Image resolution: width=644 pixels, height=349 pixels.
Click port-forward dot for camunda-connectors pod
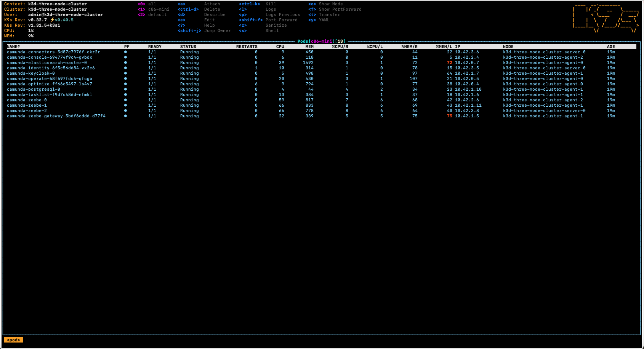[125, 52]
